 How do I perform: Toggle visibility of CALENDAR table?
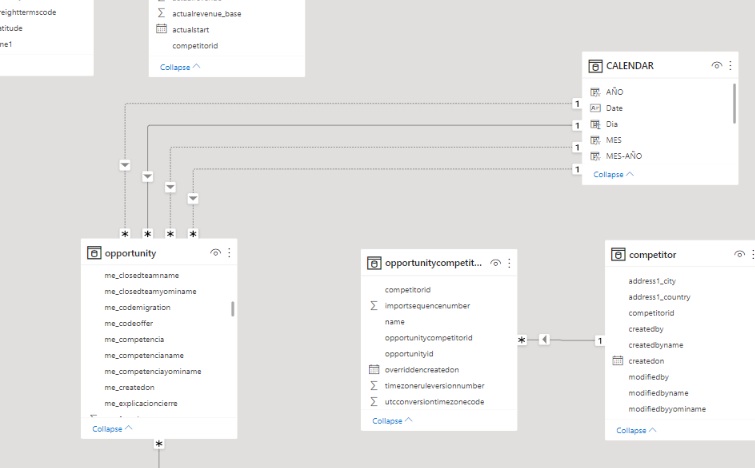pyautogui.click(x=716, y=65)
